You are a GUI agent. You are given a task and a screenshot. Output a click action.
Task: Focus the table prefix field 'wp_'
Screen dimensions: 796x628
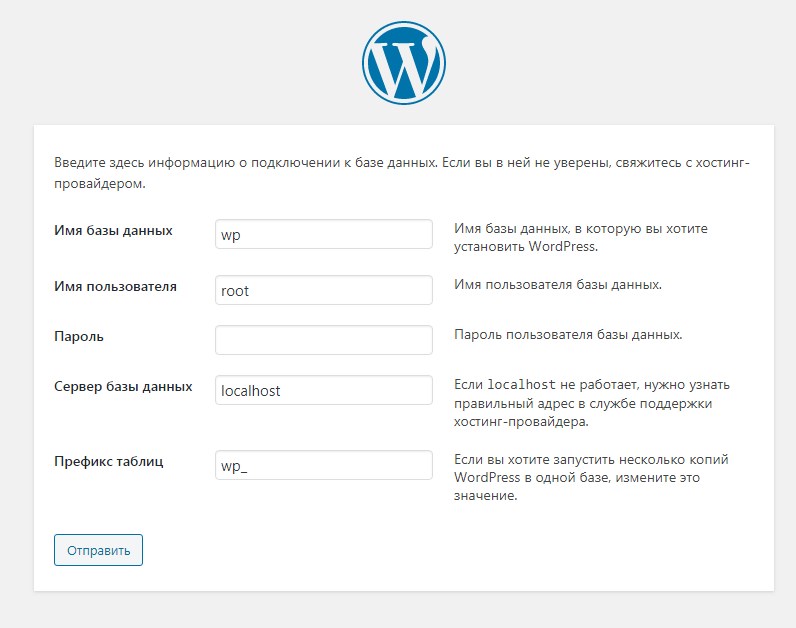tap(323, 465)
